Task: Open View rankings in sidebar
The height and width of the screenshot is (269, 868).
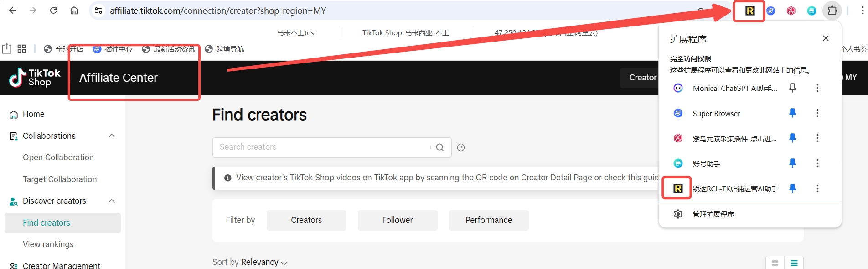Action: pyautogui.click(x=48, y=244)
